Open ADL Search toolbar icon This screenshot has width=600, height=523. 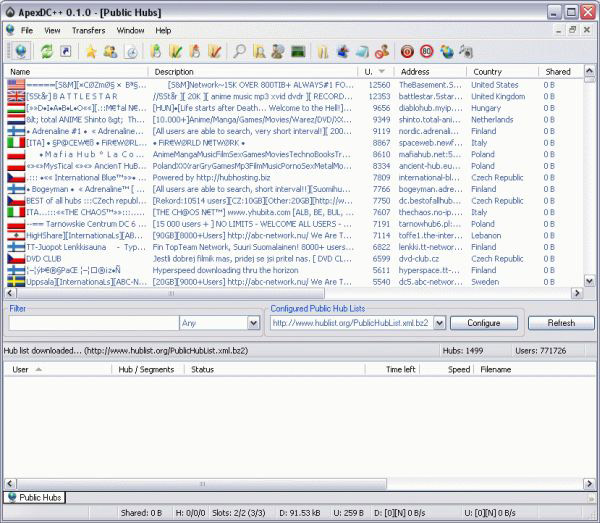point(259,52)
